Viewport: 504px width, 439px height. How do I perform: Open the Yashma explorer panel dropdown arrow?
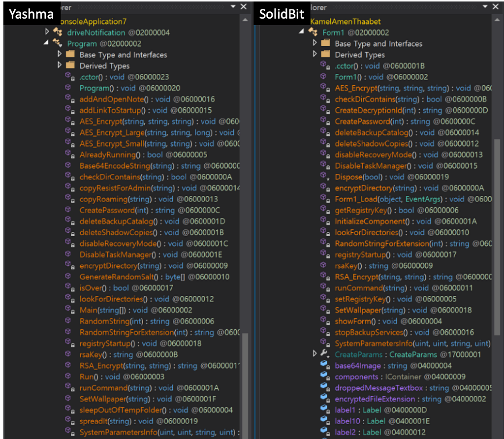click(x=233, y=6)
